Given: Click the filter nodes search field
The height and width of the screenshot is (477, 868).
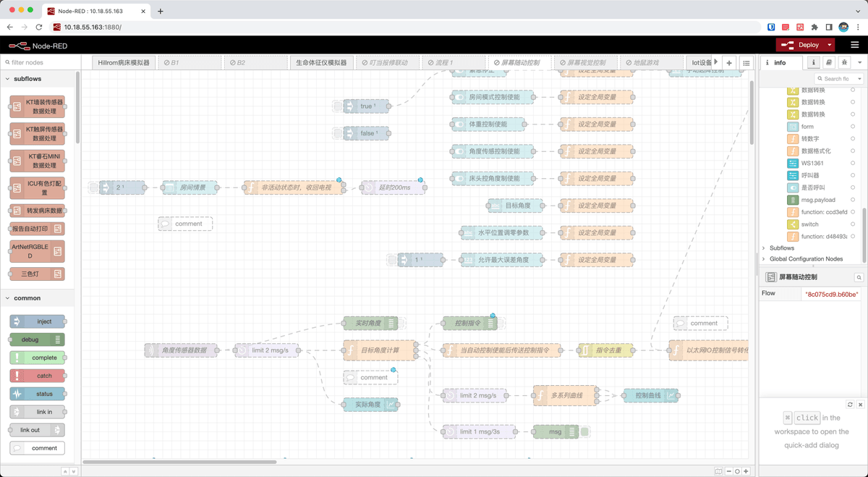Looking at the screenshot, I should click(40, 63).
